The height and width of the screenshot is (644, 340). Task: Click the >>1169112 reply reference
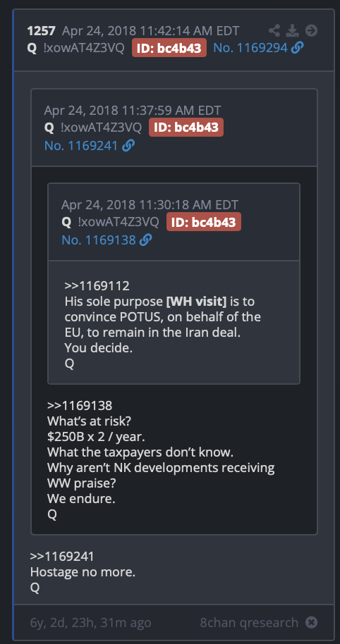coord(97,286)
